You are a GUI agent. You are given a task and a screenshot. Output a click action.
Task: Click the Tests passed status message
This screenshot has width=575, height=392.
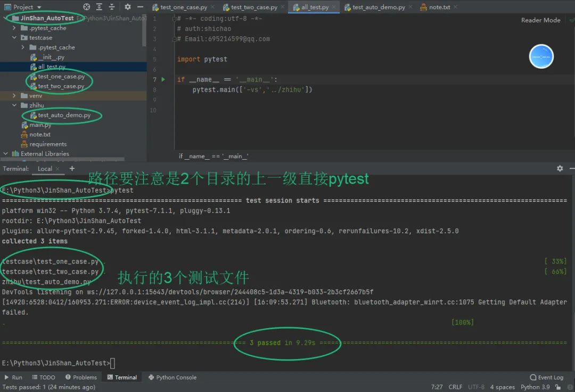point(49,387)
